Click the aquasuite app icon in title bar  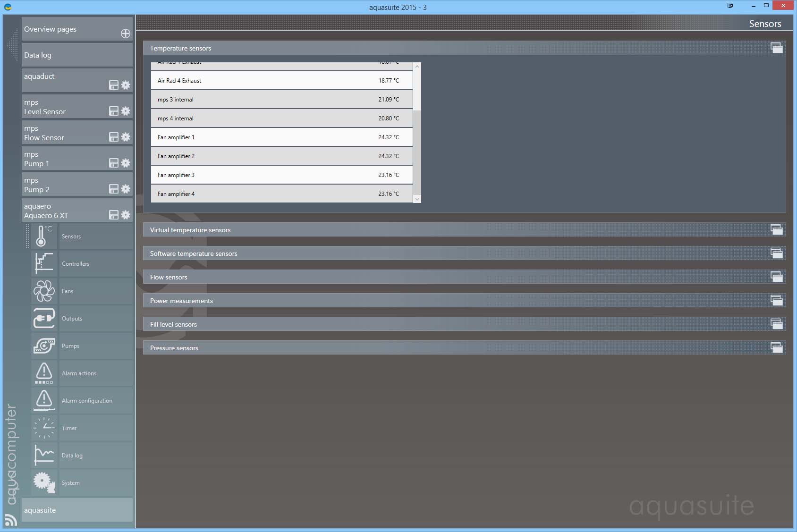tap(8, 7)
